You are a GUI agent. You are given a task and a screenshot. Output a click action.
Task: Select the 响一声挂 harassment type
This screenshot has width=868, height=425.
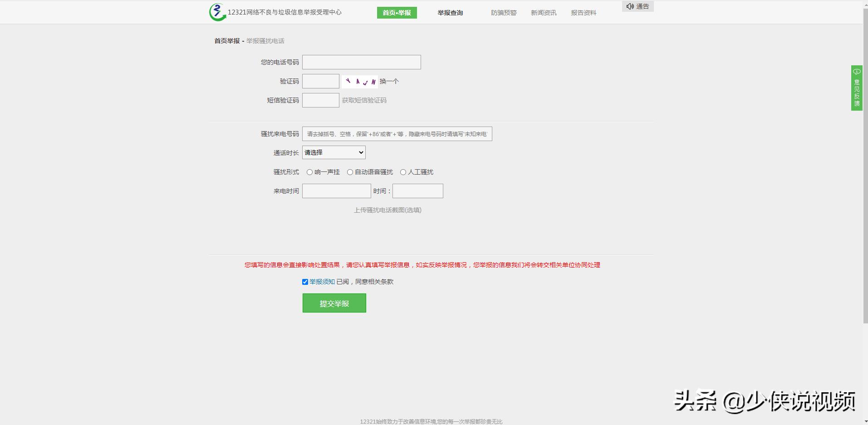310,172
